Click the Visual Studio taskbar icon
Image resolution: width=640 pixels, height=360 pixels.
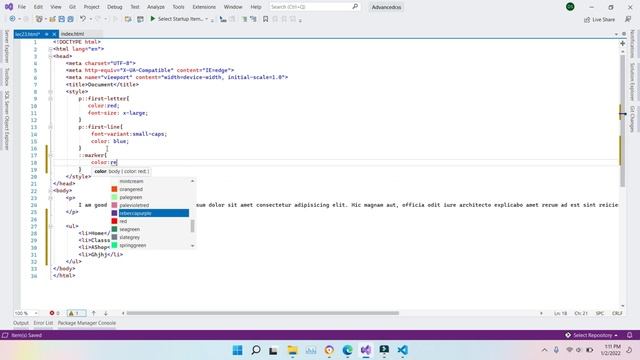(366, 350)
